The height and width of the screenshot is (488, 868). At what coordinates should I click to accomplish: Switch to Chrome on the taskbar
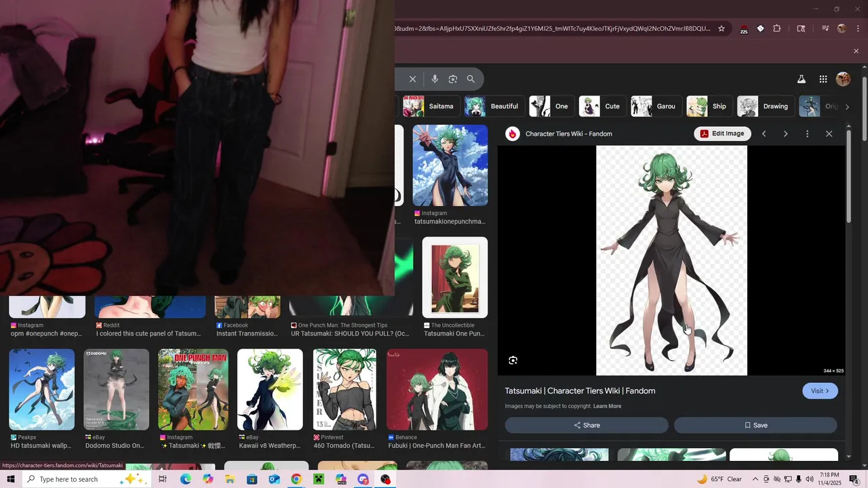[296, 479]
